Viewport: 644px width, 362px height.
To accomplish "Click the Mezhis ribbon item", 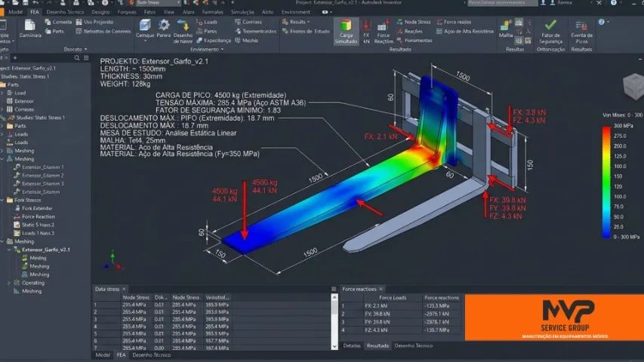I will [x=246, y=41].
